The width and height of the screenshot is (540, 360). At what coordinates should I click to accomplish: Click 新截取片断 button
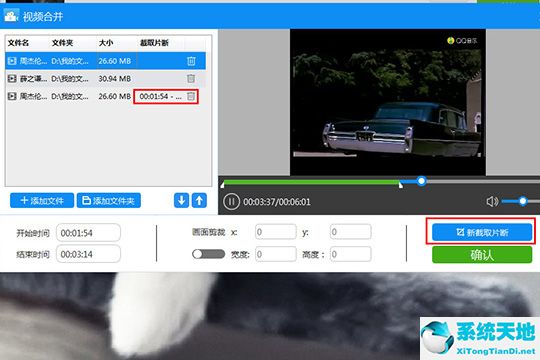[x=482, y=232]
